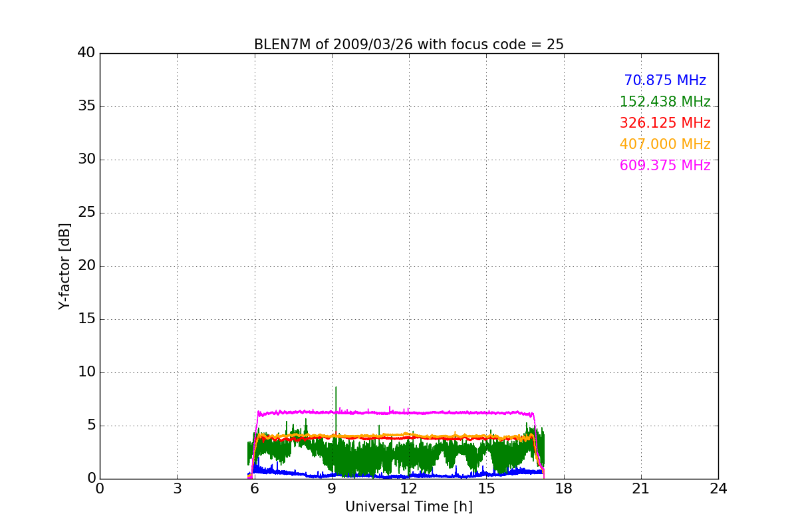Click the y-axis tick label 30

point(86,160)
